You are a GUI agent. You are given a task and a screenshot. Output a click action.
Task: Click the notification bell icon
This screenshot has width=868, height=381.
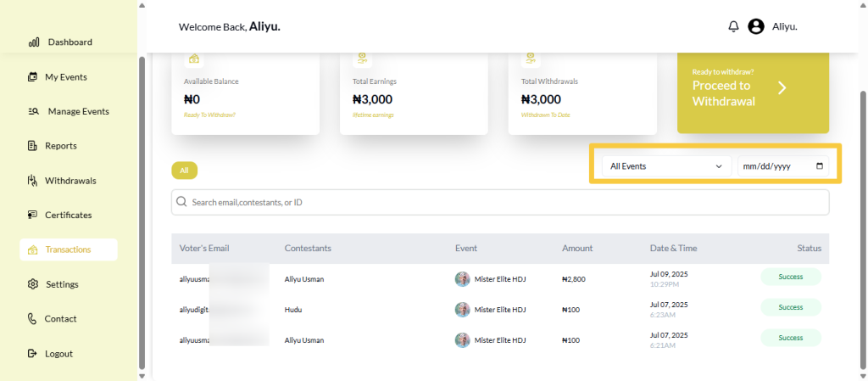click(x=733, y=26)
